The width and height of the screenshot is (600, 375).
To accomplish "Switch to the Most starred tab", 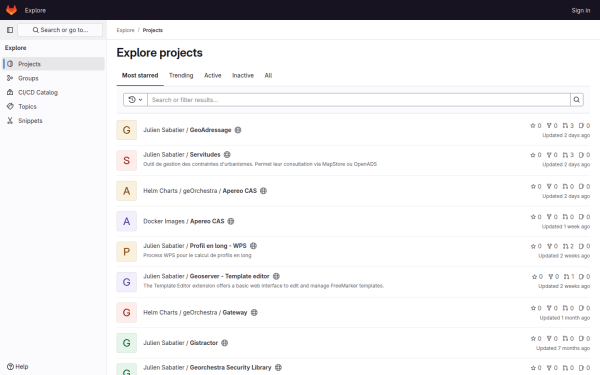I will pos(140,75).
